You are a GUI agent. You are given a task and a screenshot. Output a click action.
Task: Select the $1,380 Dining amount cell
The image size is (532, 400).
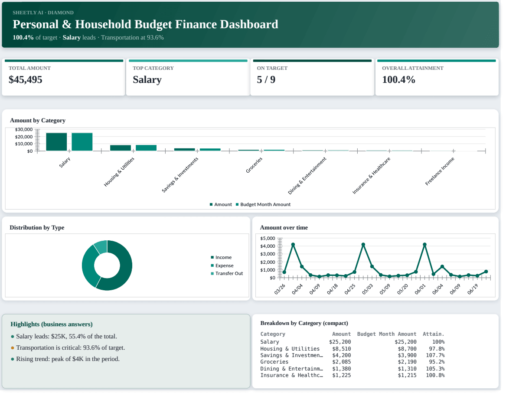[342, 369]
